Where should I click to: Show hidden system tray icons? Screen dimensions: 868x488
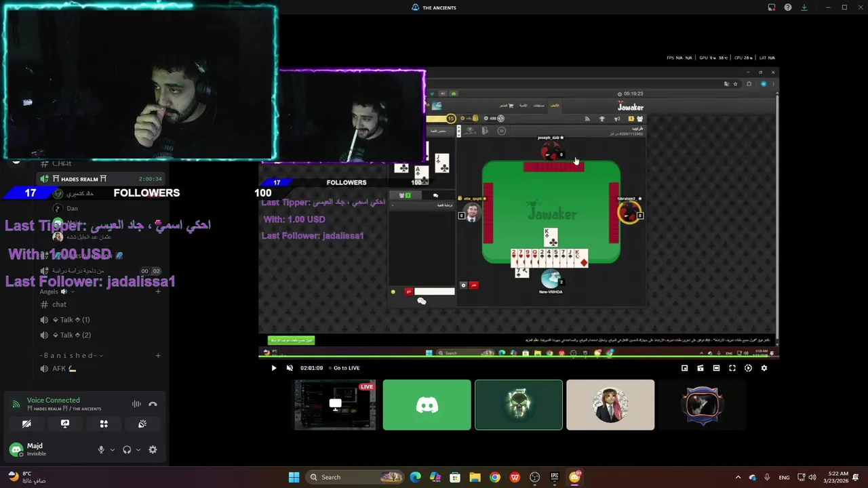[738, 477]
